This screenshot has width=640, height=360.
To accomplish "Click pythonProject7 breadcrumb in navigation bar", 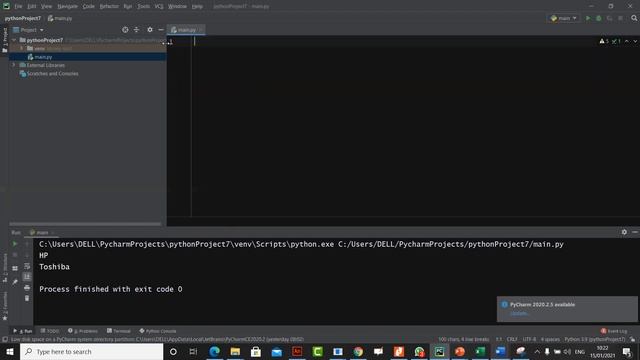I will coord(23,18).
